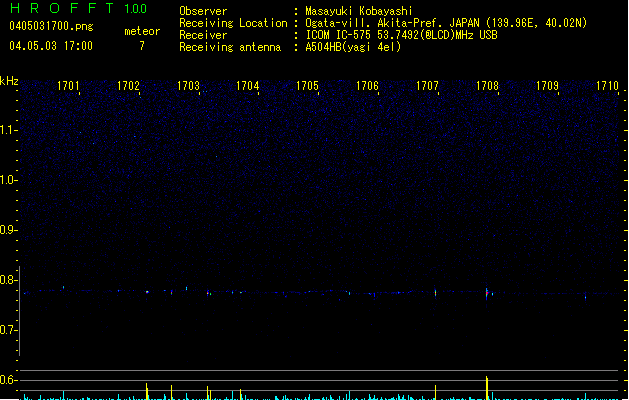Click the 1706 time marker
Image resolution: width=629 pixels, height=400 pixels.
(367, 86)
